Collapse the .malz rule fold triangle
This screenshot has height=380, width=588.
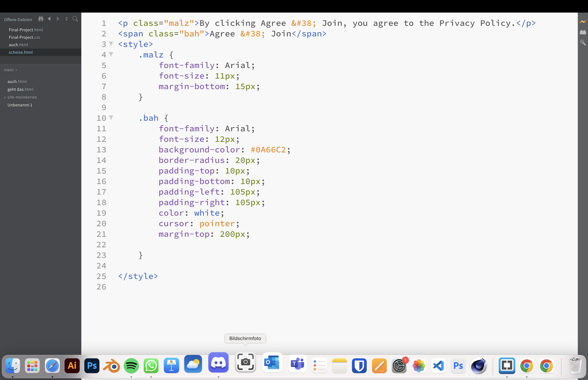click(x=111, y=54)
